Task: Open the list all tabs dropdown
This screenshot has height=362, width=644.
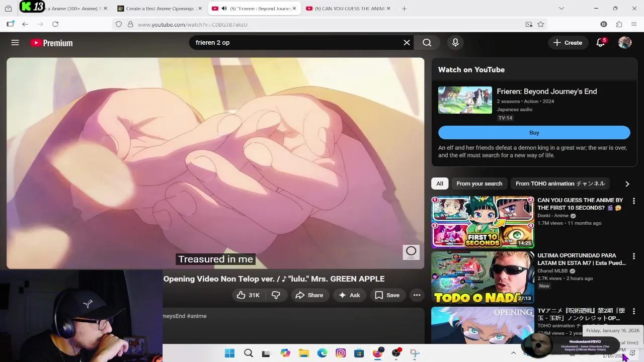Action: (x=561, y=9)
